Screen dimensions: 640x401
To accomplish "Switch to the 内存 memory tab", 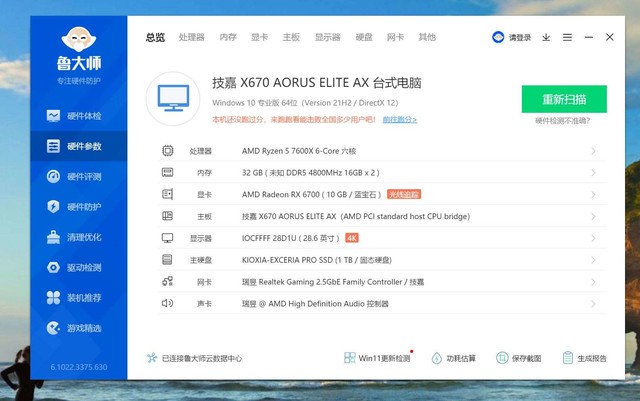I will tap(228, 37).
